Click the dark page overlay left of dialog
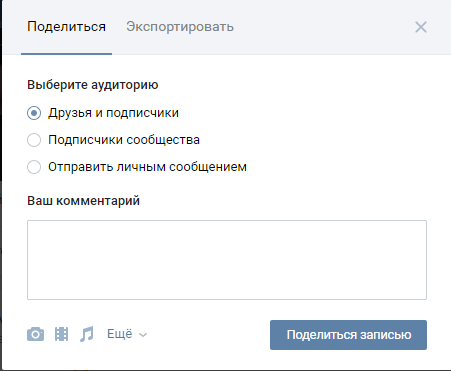 tap(1, 185)
